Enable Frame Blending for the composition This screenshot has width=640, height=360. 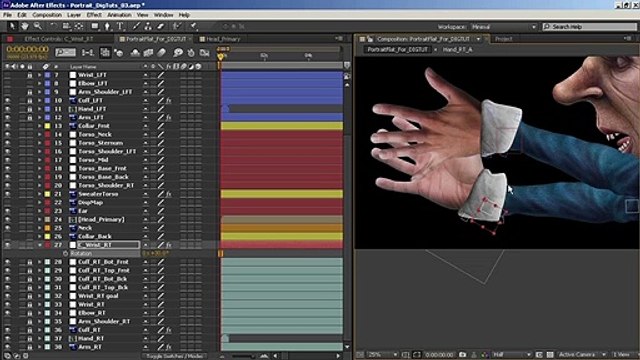click(x=148, y=53)
